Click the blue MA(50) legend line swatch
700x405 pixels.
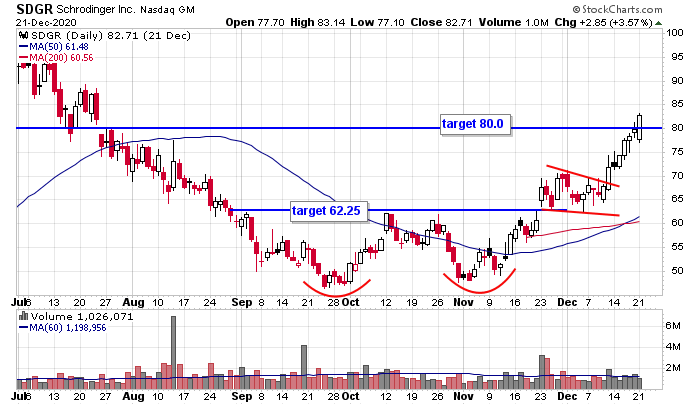tap(23, 46)
